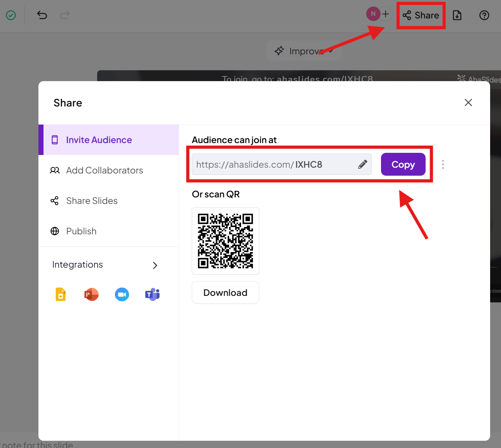Open the Google Slides integration icon

click(x=61, y=294)
